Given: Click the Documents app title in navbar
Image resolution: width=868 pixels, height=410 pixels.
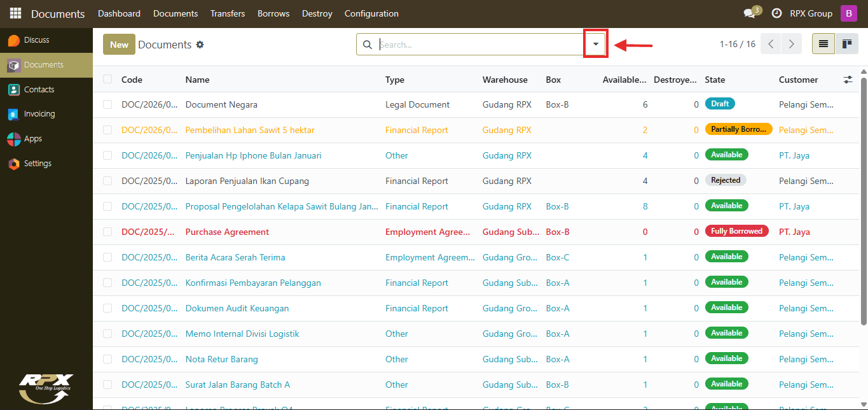Looking at the screenshot, I should pos(58,13).
